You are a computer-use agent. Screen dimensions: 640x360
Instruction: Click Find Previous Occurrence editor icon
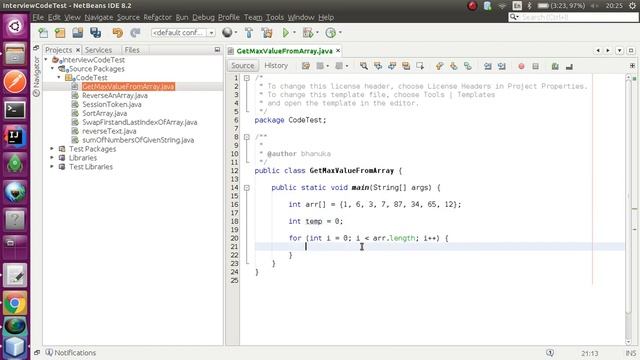378,66
